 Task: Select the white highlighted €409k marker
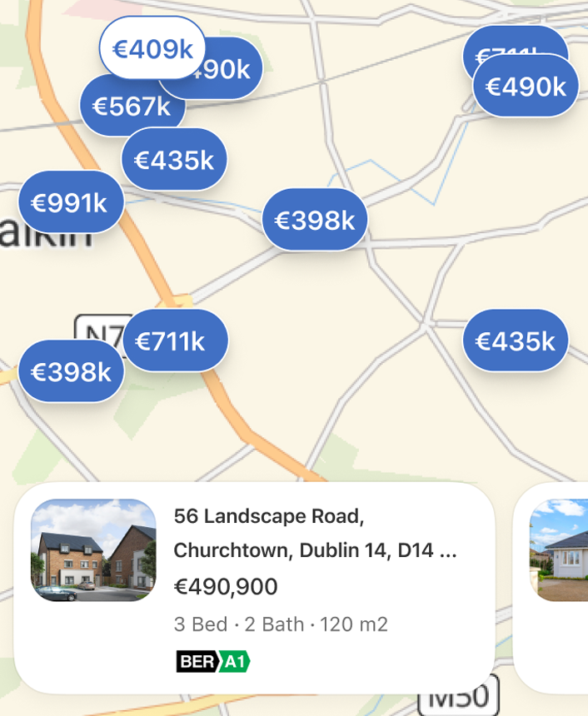152,49
